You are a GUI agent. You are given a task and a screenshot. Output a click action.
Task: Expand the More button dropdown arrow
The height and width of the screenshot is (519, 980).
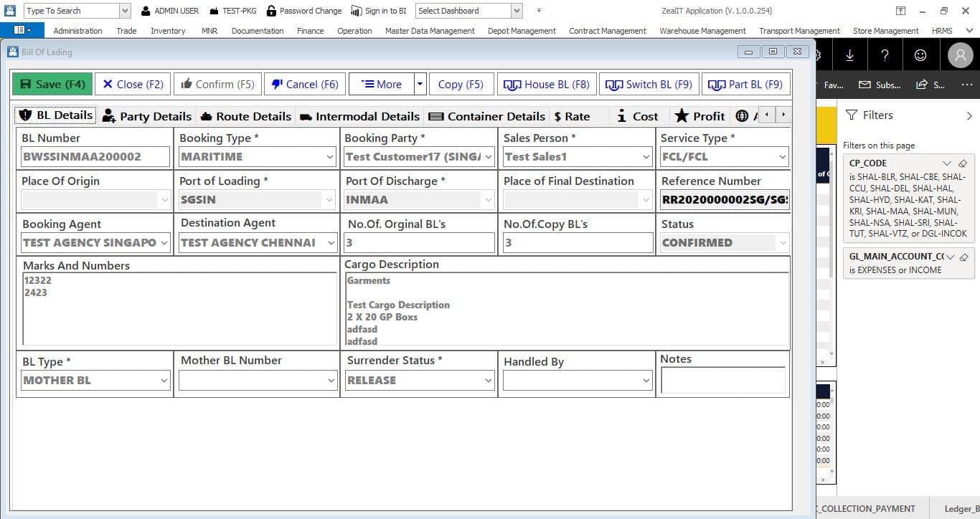point(420,84)
